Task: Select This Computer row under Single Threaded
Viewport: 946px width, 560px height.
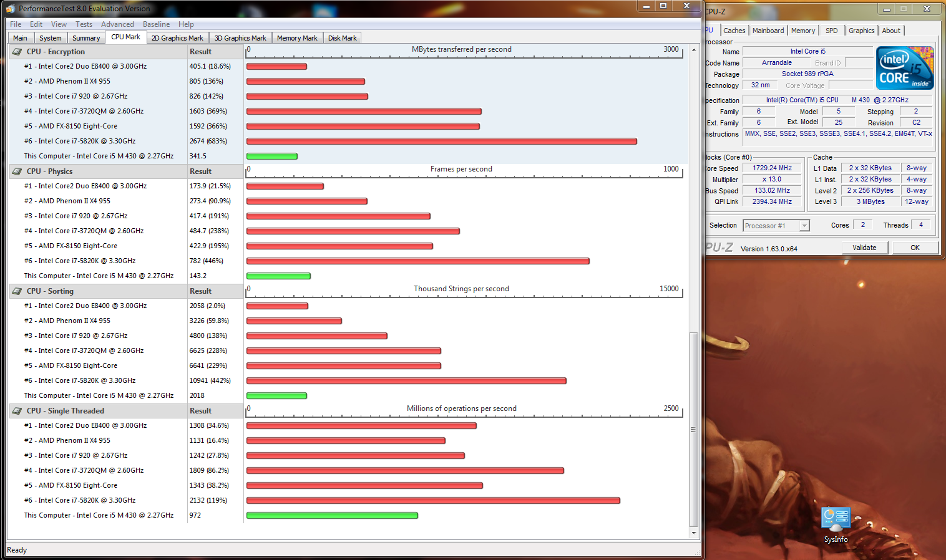Action: point(126,515)
